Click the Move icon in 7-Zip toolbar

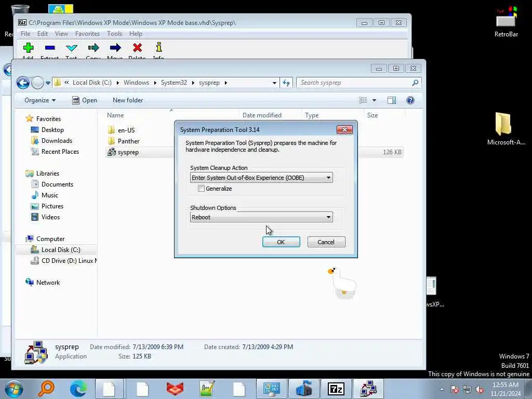[x=115, y=47]
